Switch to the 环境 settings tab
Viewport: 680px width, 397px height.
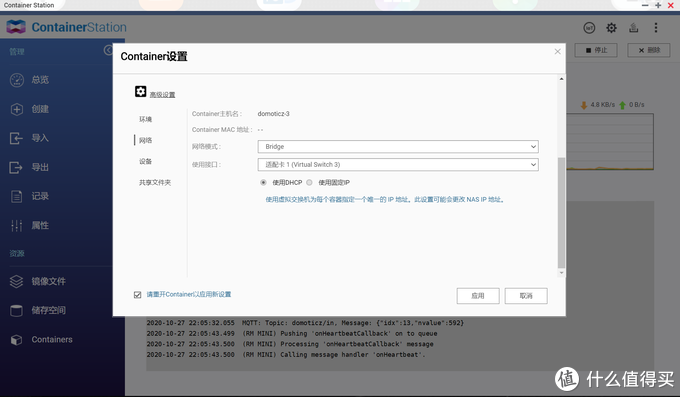click(145, 119)
